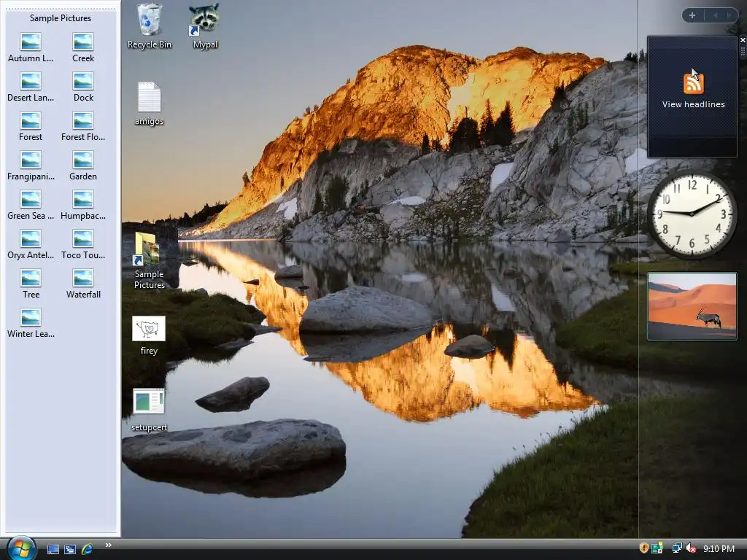Select the Toco Toucan picture icon
The image size is (747, 560).
pos(83,245)
